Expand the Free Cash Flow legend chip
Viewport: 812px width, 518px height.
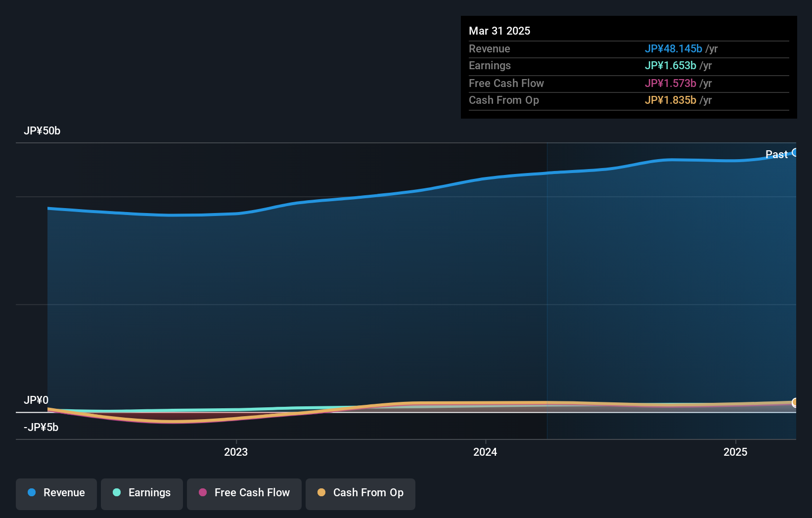click(x=244, y=493)
